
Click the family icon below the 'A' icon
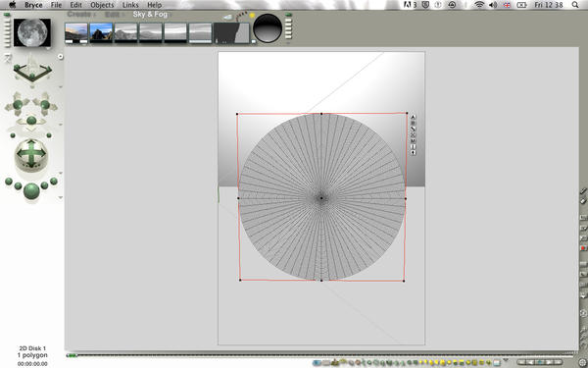coord(413,123)
